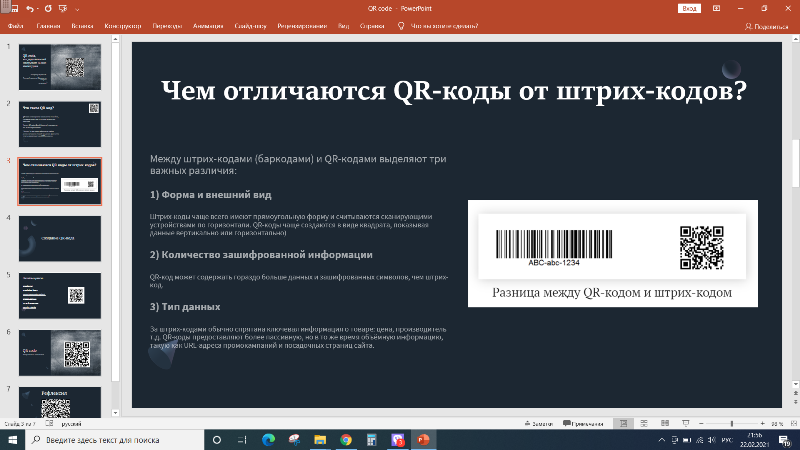The height and width of the screenshot is (450, 800).
Task: Click heading '2) Количество зашифрованной информации'
Action: pyautogui.click(x=261, y=255)
